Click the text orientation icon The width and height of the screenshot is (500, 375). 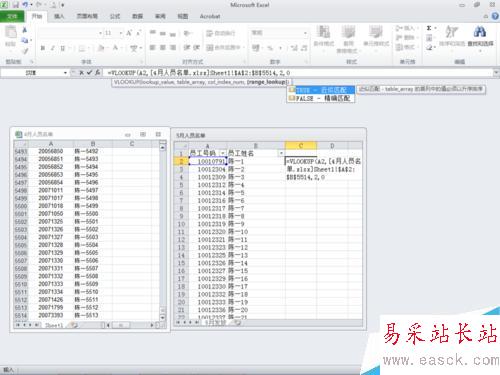pyautogui.click(x=188, y=33)
